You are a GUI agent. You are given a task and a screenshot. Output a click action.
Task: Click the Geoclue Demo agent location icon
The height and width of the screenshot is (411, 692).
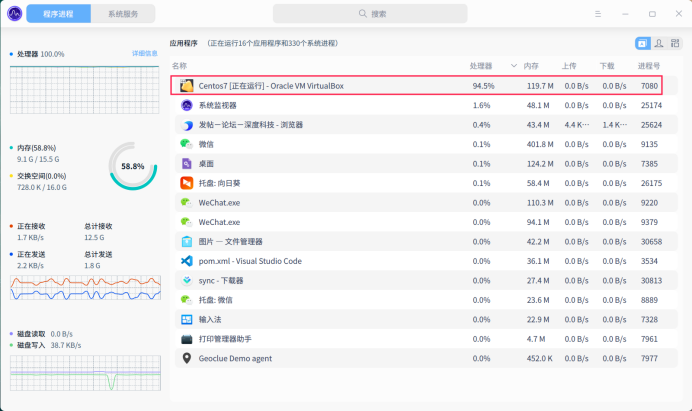187,358
